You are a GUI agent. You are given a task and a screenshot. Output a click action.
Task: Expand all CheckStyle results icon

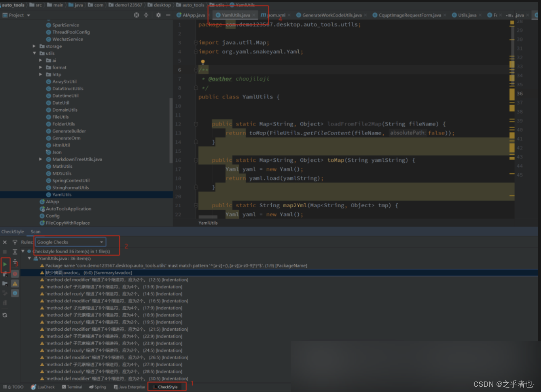(x=15, y=252)
